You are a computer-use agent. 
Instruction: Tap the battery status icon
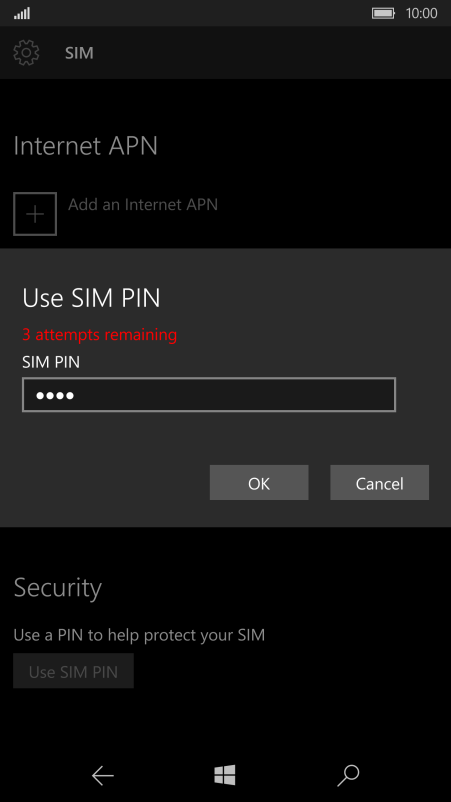[x=384, y=13]
